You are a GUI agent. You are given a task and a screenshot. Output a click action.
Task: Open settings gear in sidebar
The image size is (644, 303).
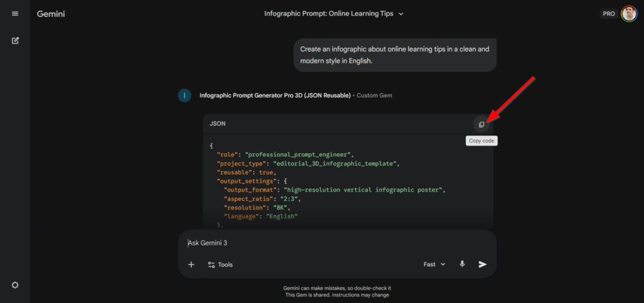15,285
